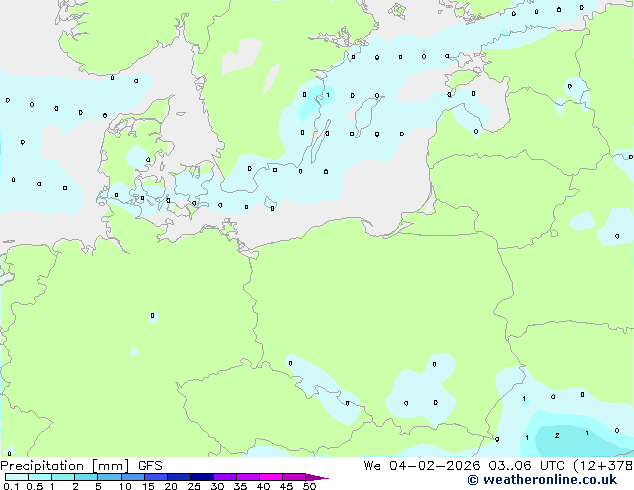634x490 pixels.
Task: Select the legend swatch between 0.5 and 1
Action: pyautogui.click(x=40, y=477)
